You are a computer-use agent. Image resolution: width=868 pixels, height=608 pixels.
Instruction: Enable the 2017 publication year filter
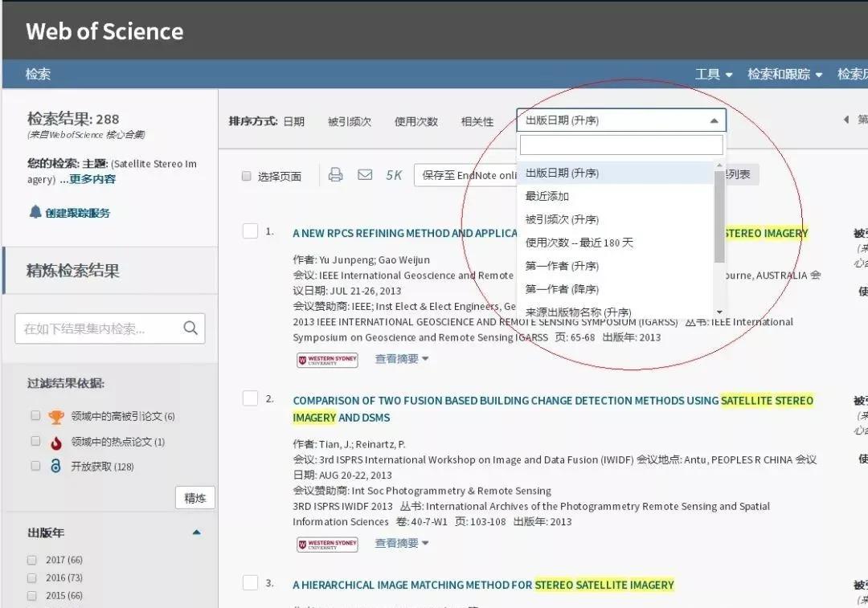(x=31, y=559)
